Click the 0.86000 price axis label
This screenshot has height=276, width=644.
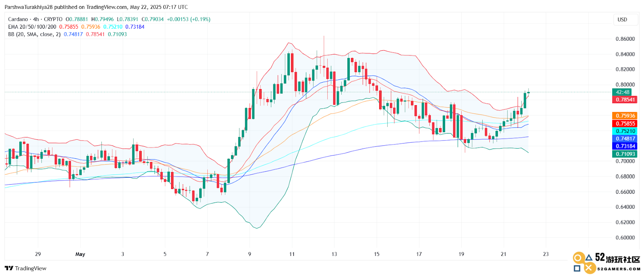[625, 39]
